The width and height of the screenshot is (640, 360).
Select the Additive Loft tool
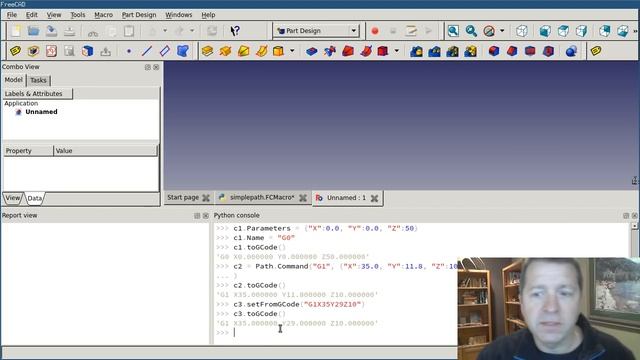(243, 51)
